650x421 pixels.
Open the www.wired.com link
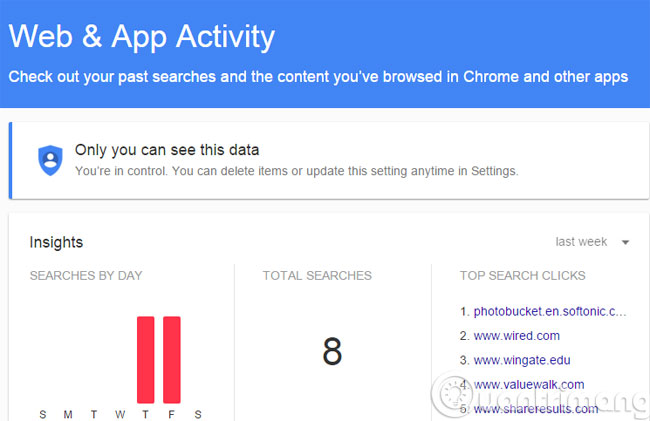516,336
